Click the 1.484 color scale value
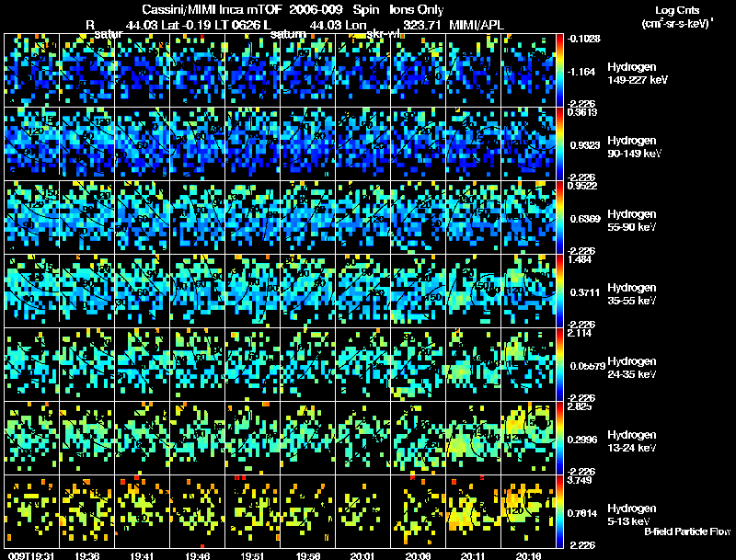This screenshot has height=560, width=736. tap(580, 259)
